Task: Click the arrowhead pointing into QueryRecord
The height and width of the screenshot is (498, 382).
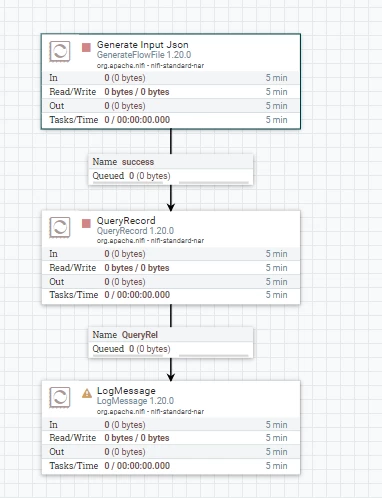Action: [171, 207]
